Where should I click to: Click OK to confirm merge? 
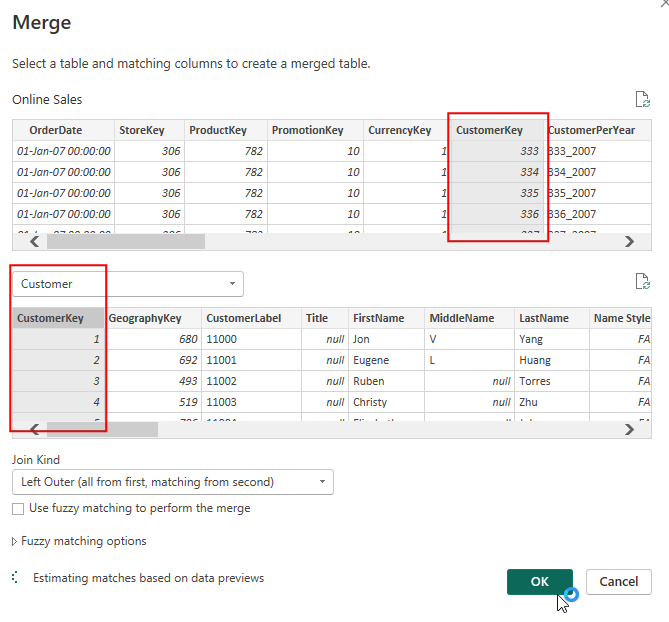(539, 582)
